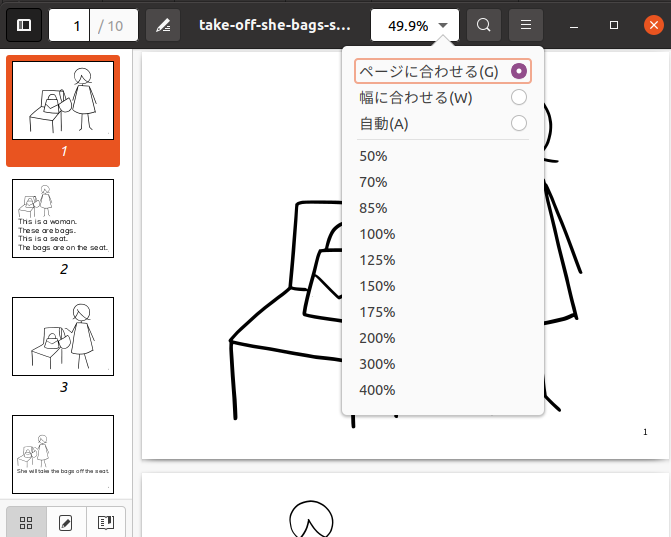Jump to page 4 thumbnail
Screen dimensions: 671x537
coord(63,454)
